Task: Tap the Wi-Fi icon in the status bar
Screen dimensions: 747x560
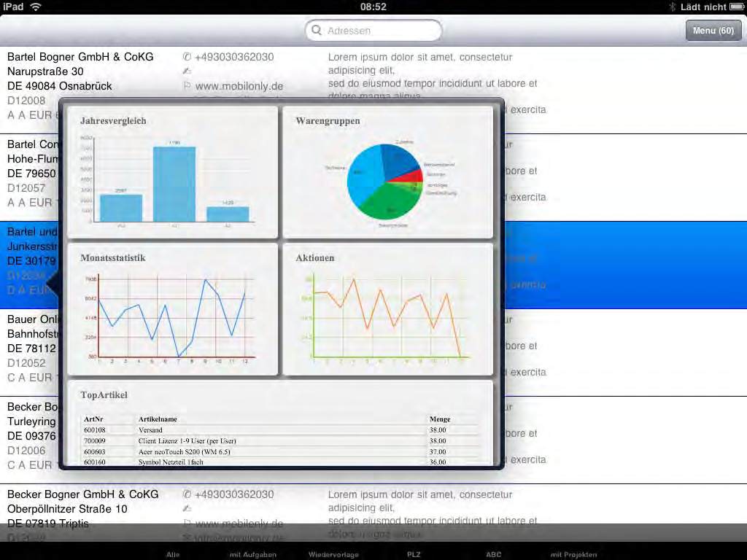Action: [x=36, y=7]
